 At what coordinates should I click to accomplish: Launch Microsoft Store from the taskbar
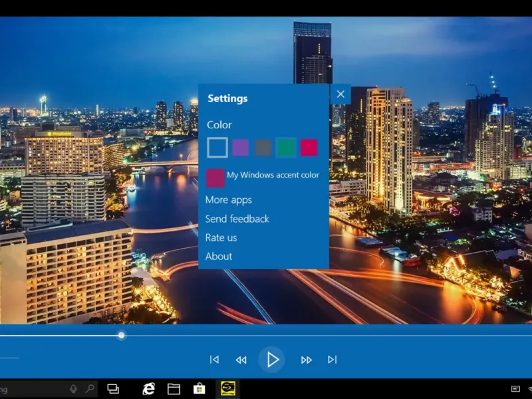click(199, 389)
